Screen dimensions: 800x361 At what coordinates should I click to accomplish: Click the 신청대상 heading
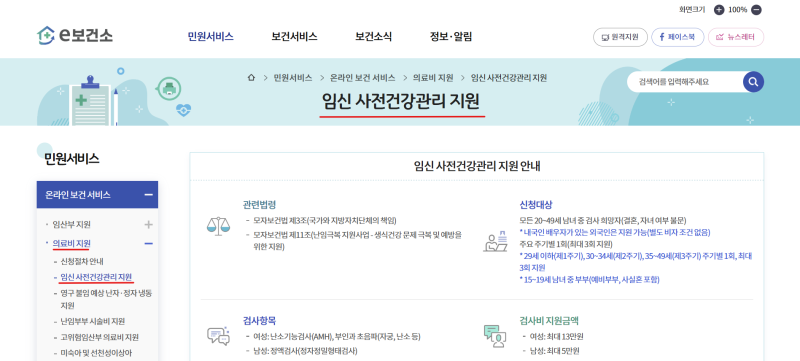[x=536, y=204]
